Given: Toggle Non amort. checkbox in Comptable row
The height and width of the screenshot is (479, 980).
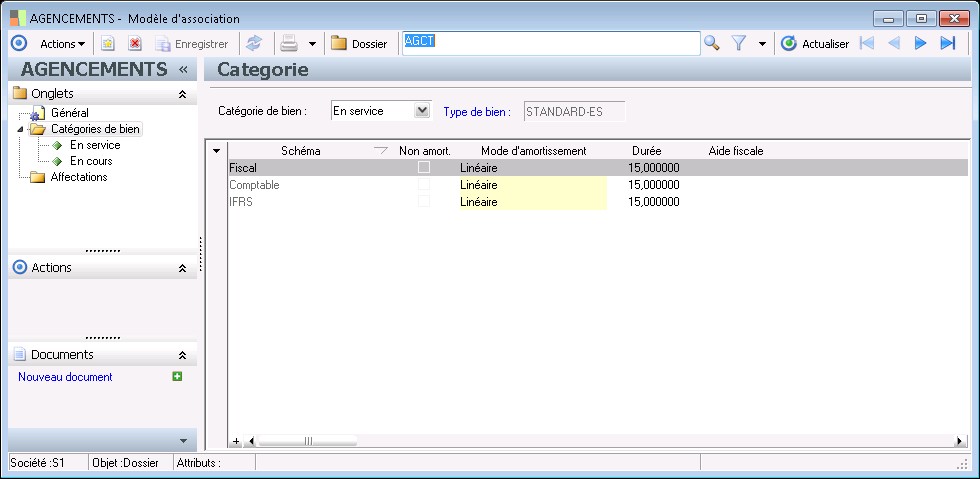Looking at the screenshot, I should [x=424, y=185].
